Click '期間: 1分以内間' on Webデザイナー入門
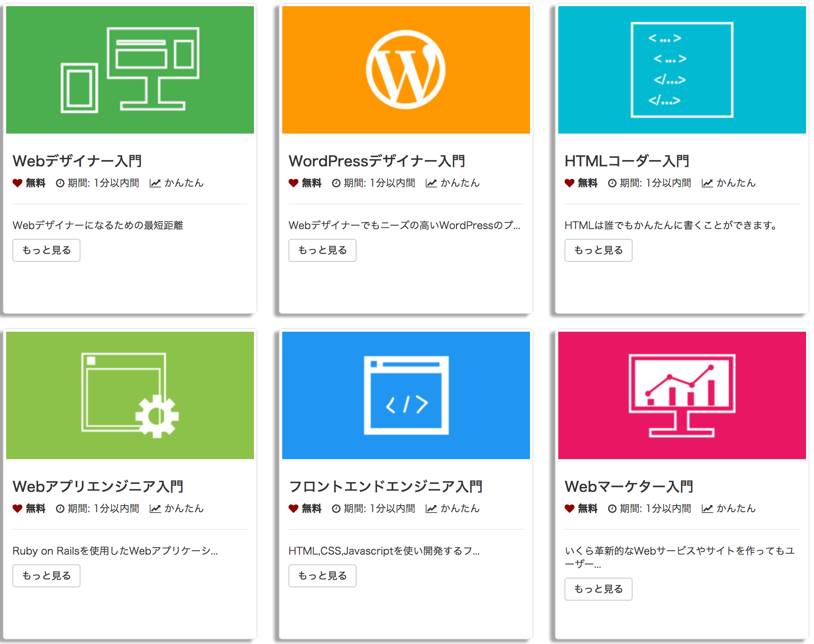The height and width of the screenshot is (644, 814). click(x=104, y=183)
